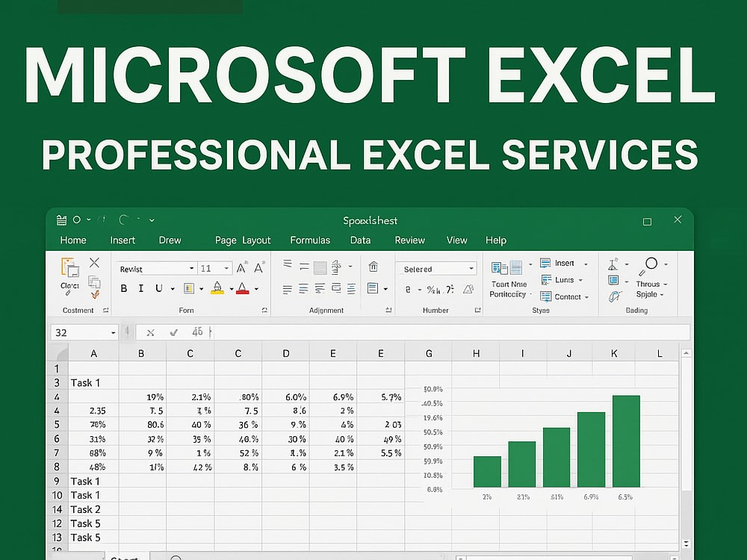Toggle Bold formatting button

[x=124, y=288]
